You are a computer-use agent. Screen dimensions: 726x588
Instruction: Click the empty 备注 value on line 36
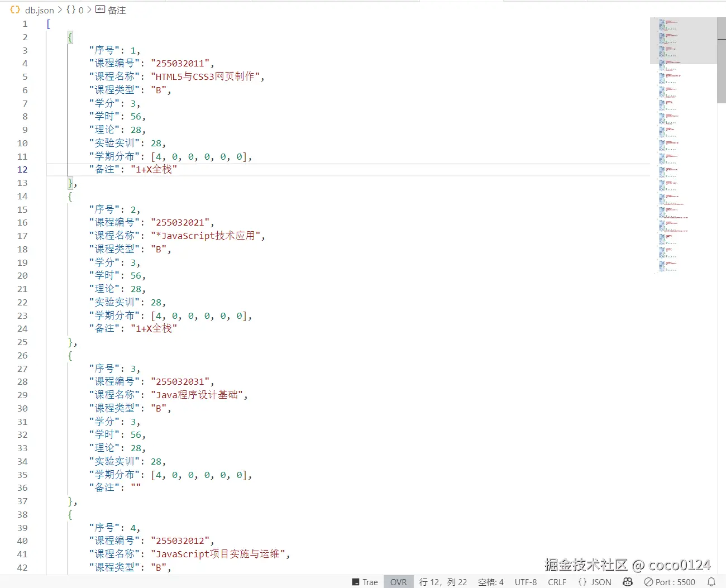coord(136,487)
